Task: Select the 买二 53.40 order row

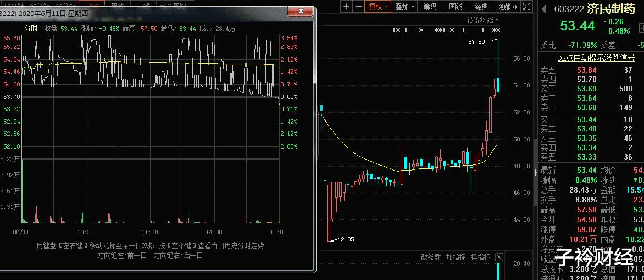Action: (591, 129)
